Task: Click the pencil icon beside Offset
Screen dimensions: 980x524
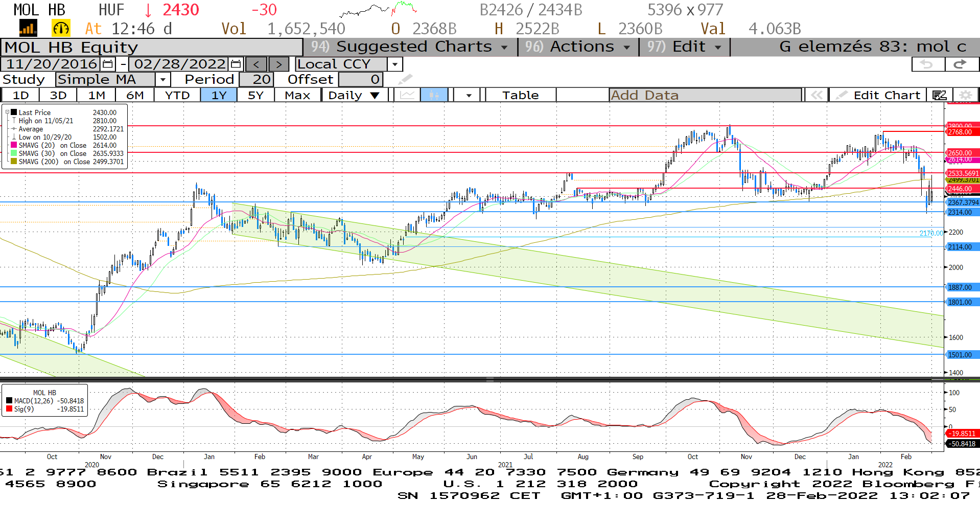Action: click(x=405, y=79)
